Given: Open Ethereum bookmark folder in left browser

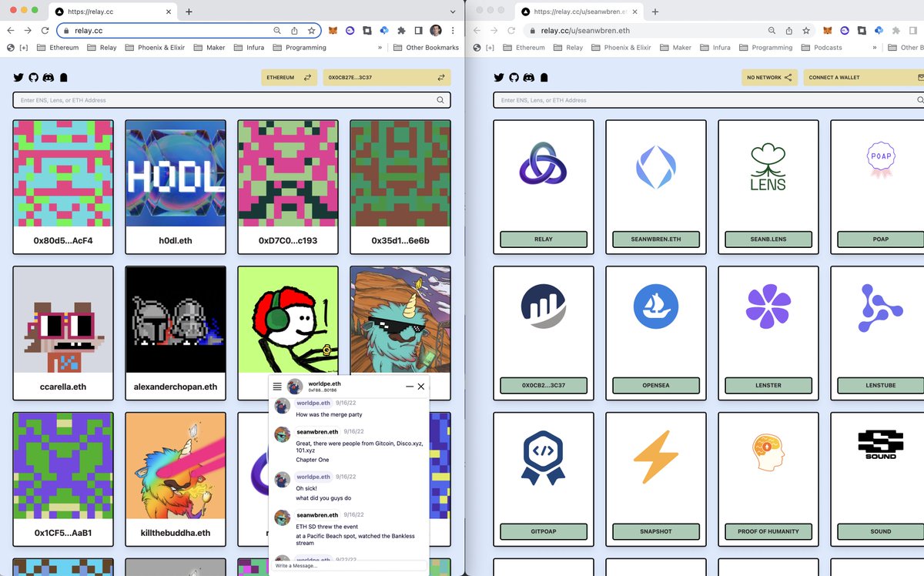Looking at the screenshot, I should click(x=57, y=48).
